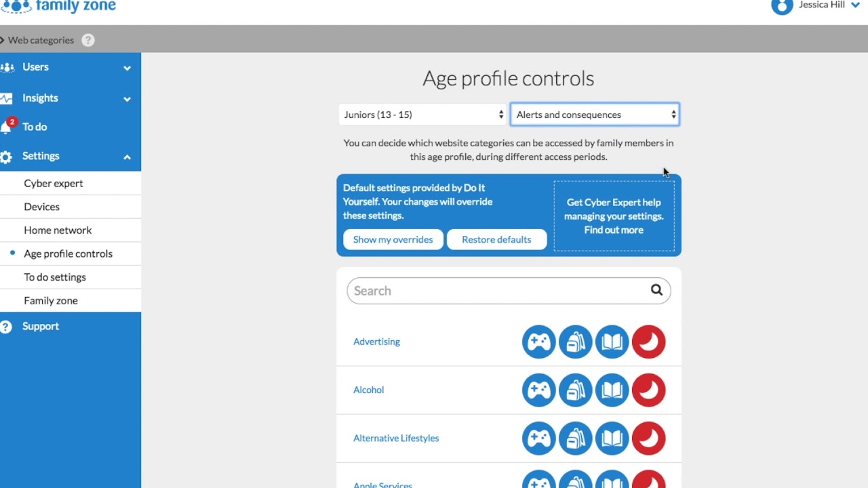Click the Restore defaults button
The height and width of the screenshot is (488, 868).
pos(496,239)
